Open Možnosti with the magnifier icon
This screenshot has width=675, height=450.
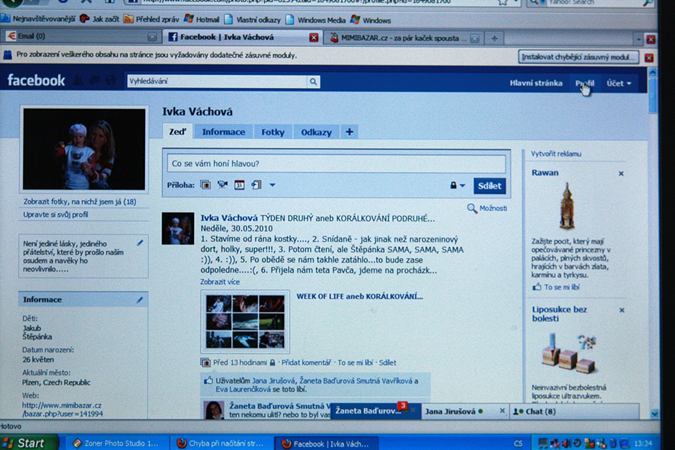pyautogui.click(x=487, y=208)
